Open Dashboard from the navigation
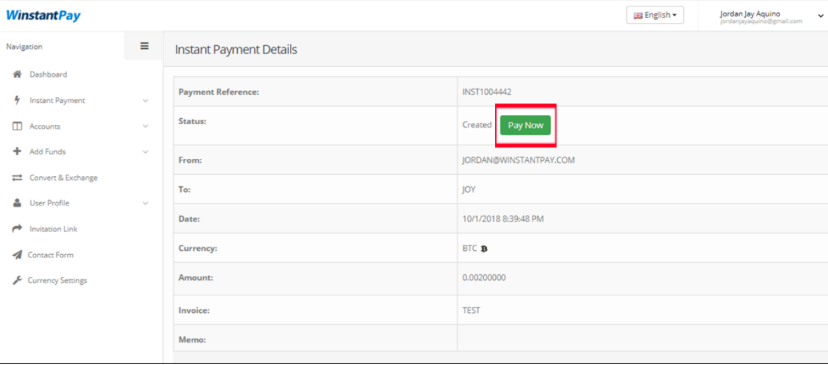Screen dimensions: 828x365 pos(48,74)
